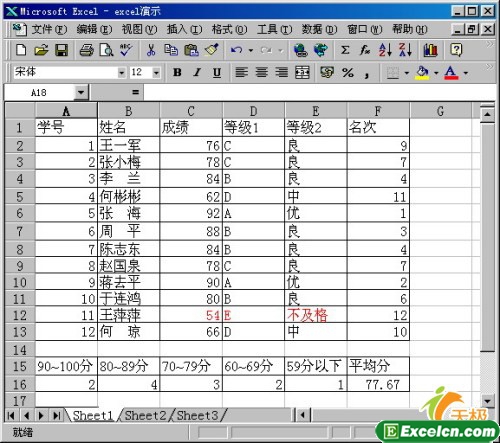Open the Chart Wizard icon

[x=430, y=50]
